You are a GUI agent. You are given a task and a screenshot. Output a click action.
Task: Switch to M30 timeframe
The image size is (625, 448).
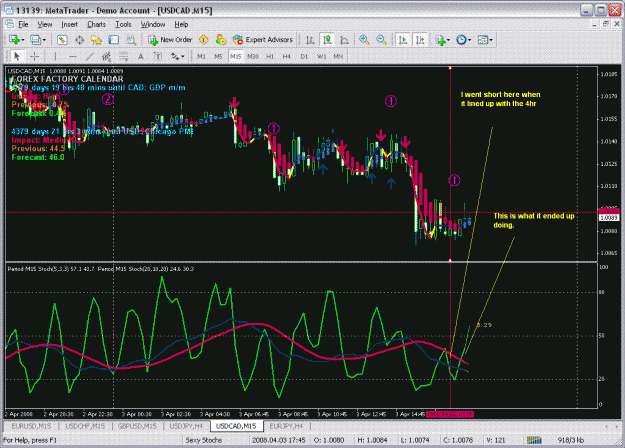pyautogui.click(x=253, y=56)
